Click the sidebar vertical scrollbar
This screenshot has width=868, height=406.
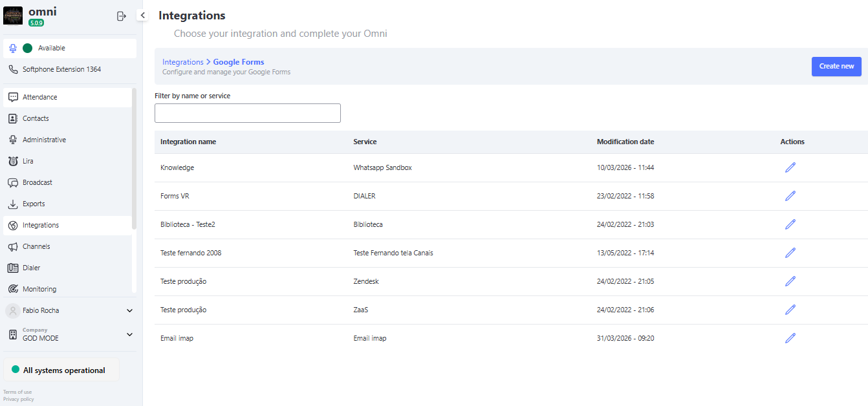click(134, 158)
